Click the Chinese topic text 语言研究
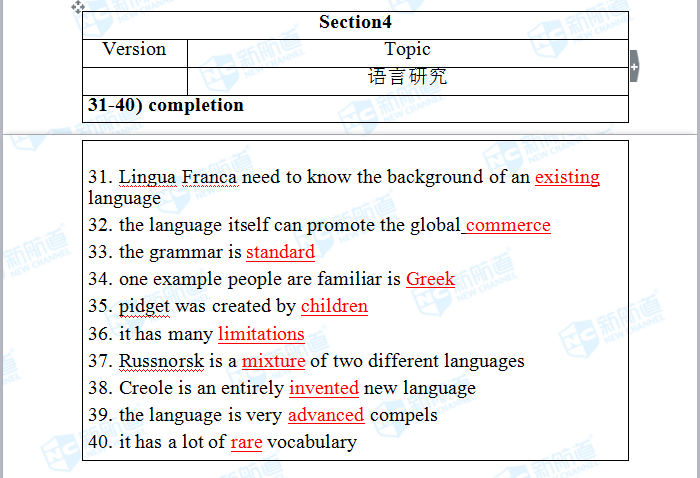 (x=407, y=77)
